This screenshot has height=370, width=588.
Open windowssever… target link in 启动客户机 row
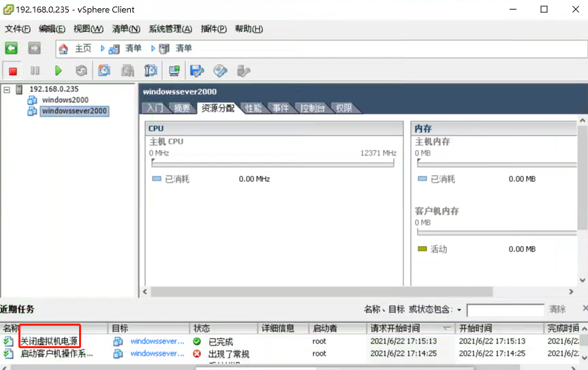157,354
